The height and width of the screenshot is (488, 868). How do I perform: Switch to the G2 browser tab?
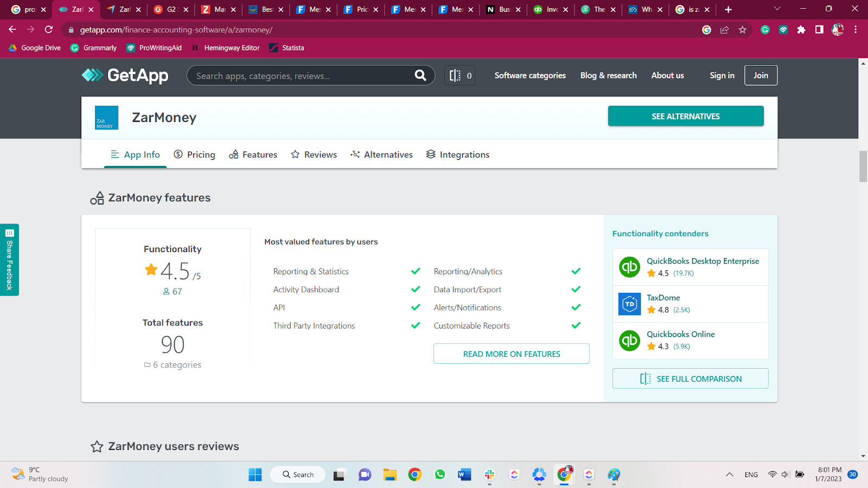click(x=170, y=9)
